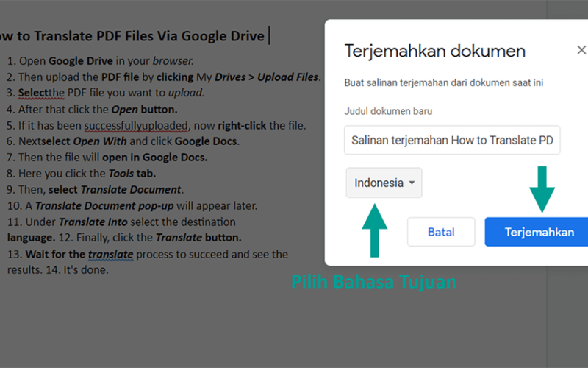Click step 12 'click the Translate button'
The width and height of the screenshot is (588, 368).
click(150, 238)
